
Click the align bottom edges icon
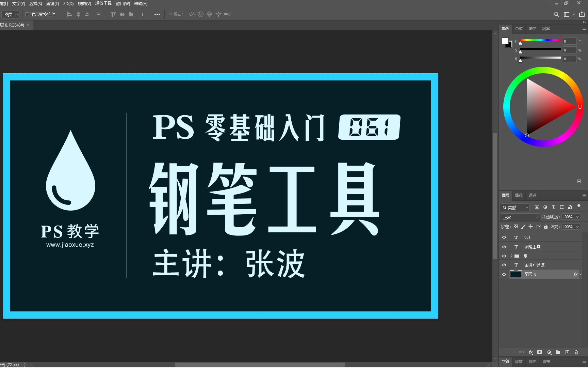[131, 14]
